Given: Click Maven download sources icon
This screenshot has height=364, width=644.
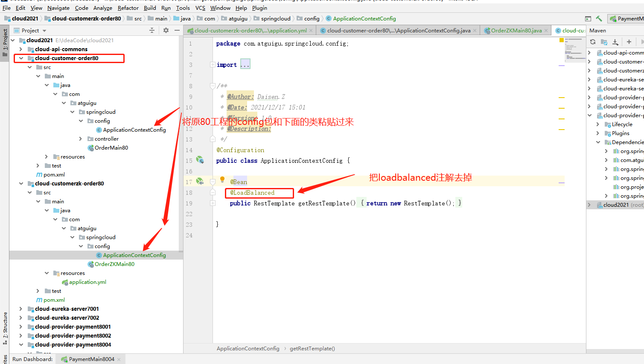Looking at the screenshot, I should coord(615,42).
